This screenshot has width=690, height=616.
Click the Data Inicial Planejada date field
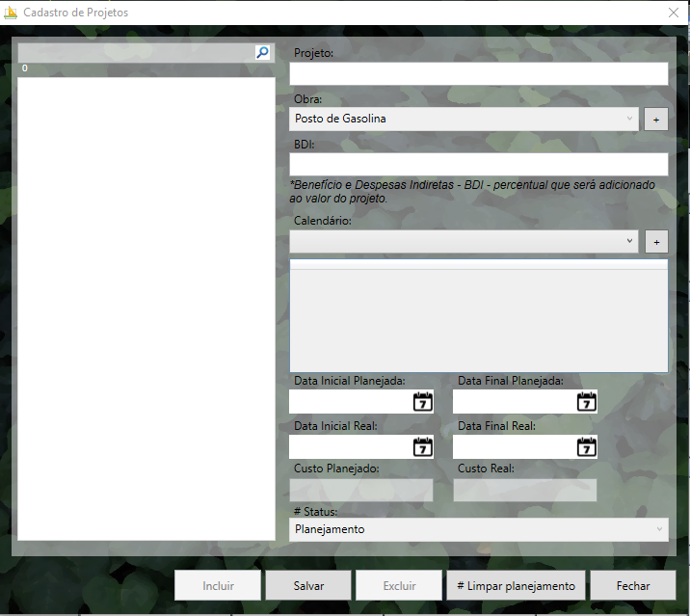(351, 402)
